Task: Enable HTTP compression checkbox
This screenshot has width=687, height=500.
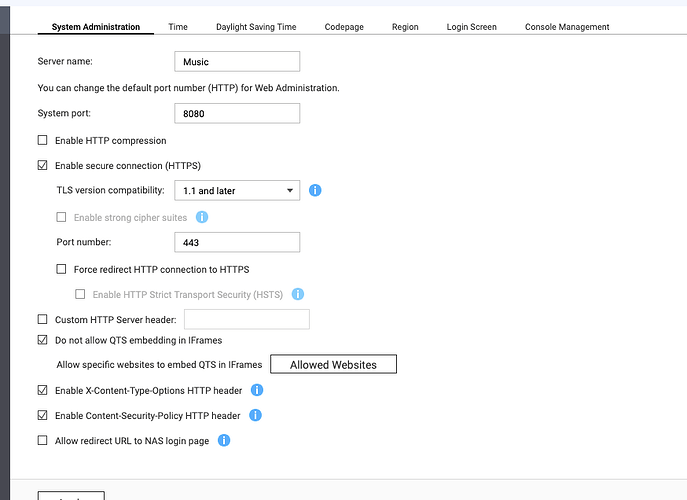Action: tap(42, 141)
